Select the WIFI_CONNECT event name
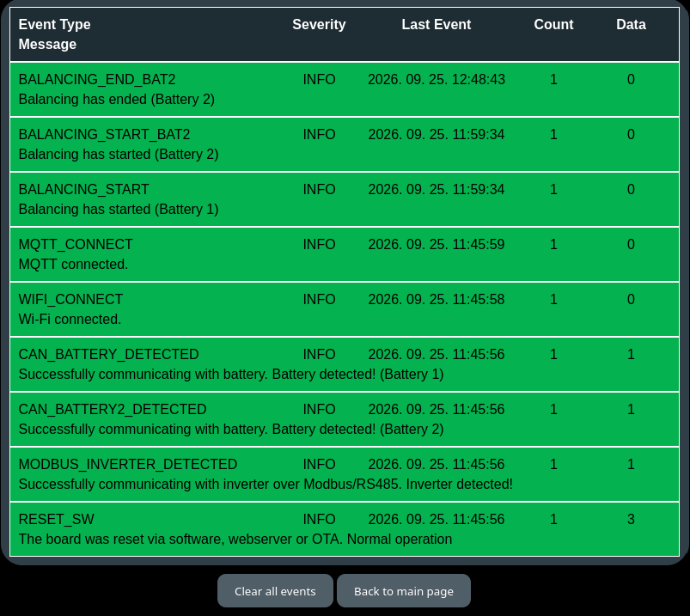Image resolution: width=690 pixels, height=616 pixels. click(x=70, y=299)
